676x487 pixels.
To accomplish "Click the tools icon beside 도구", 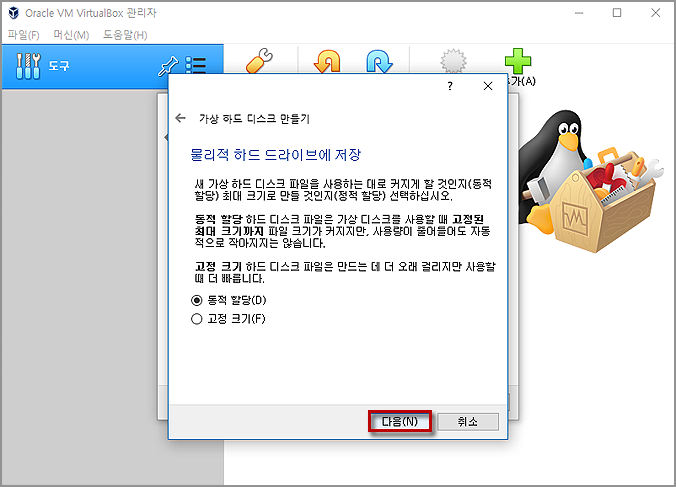I will tap(28, 66).
